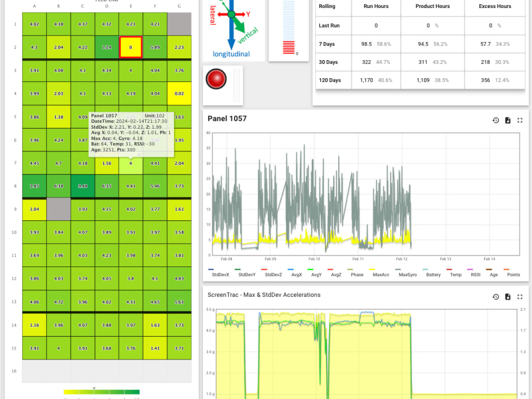This screenshot has width=532, height=399.
Task: Click the Panel 1057 chart title
Action: point(227,119)
